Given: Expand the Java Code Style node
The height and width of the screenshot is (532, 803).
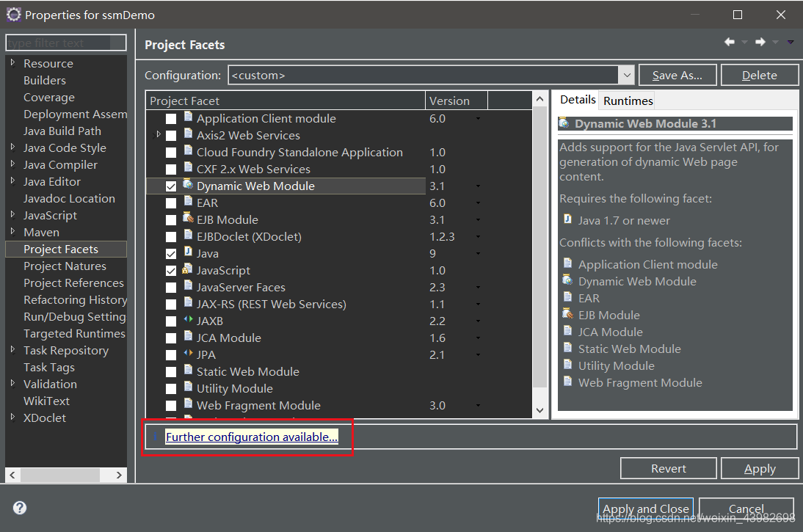Looking at the screenshot, I should tap(12, 147).
